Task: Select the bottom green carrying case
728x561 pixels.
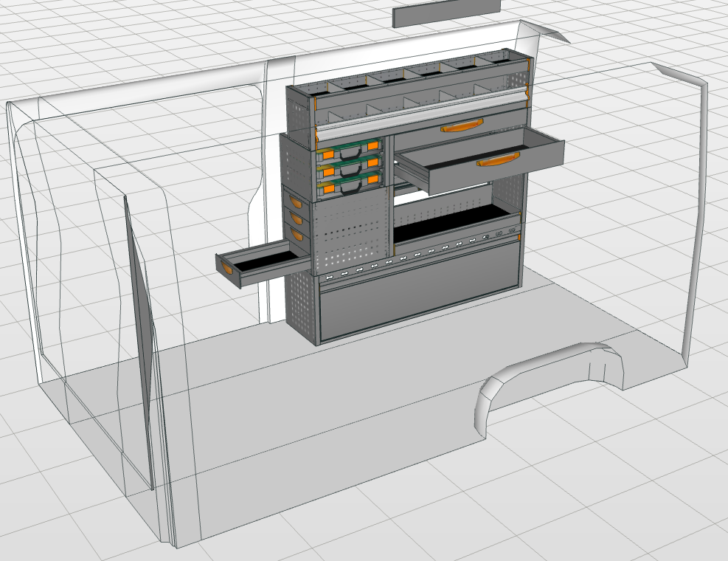Action: [350, 187]
